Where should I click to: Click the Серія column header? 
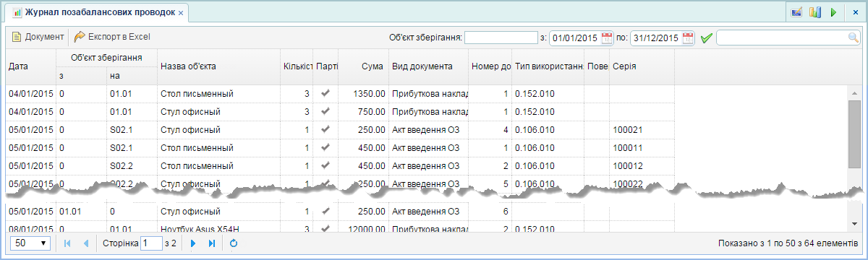point(642,66)
